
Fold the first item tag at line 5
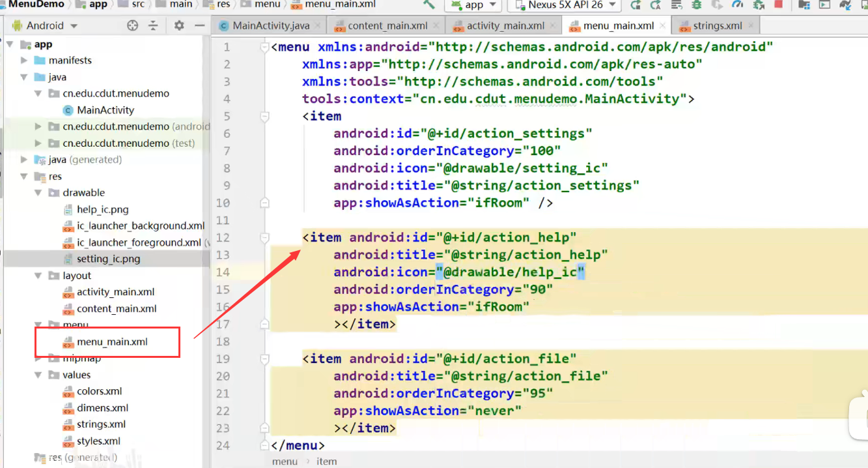coord(264,116)
